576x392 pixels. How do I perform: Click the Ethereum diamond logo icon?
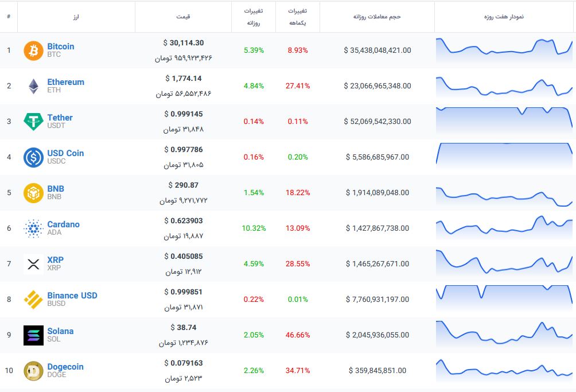33,86
